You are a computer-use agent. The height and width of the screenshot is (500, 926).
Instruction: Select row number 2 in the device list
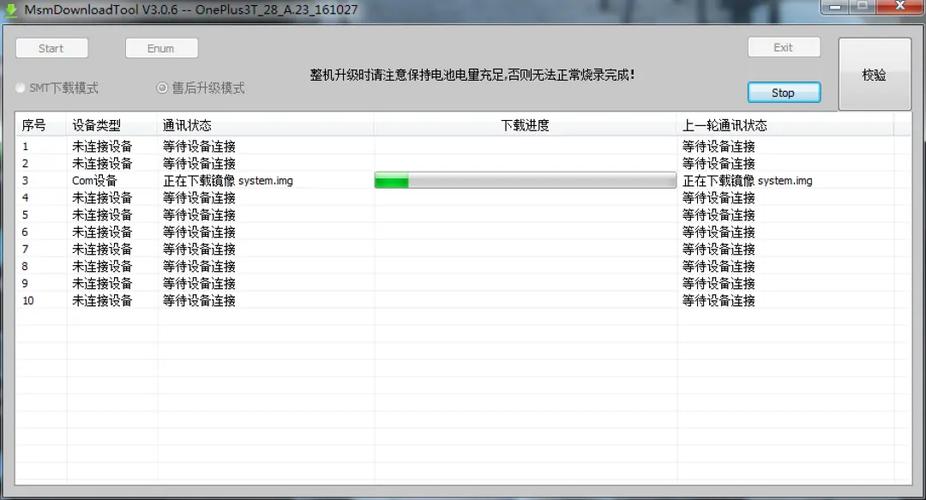point(25,164)
